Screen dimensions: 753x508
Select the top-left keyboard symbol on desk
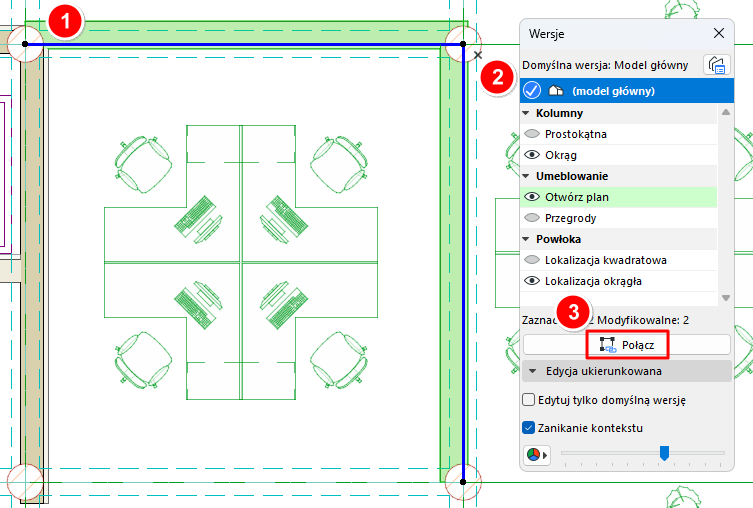194,215
